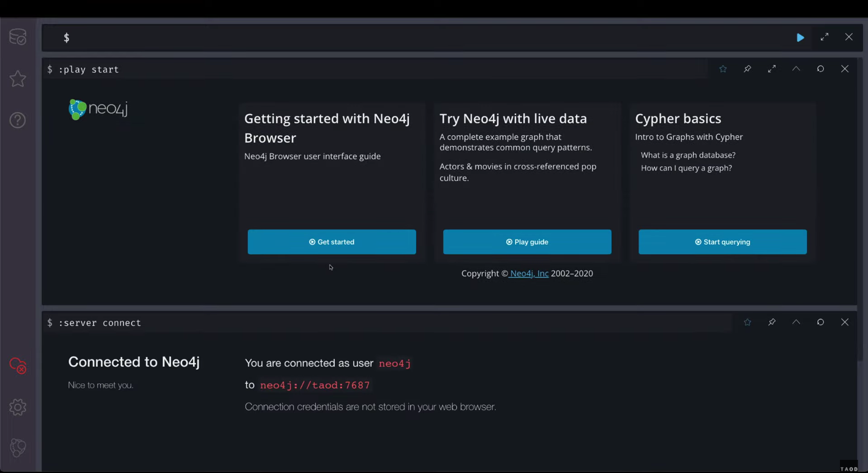The image size is (868, 473).
Task: Pin the :server connect frame
Action: point(772,322)
